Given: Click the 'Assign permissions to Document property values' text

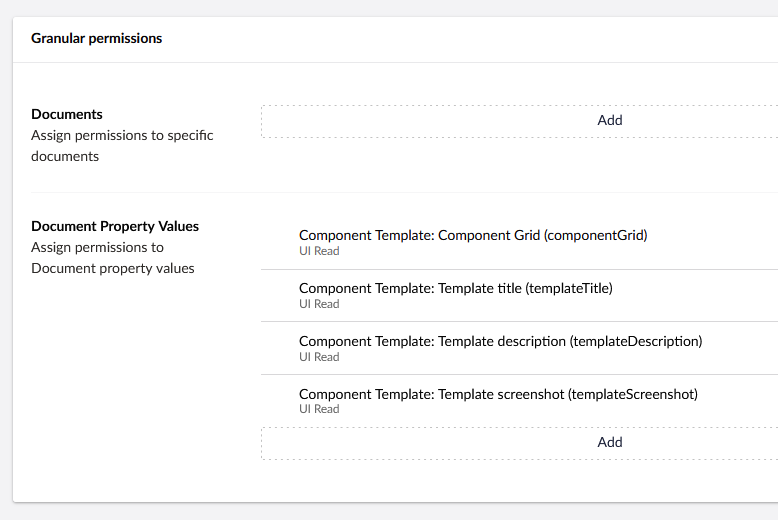Looking at the screenshot, I should click(112, 258).
